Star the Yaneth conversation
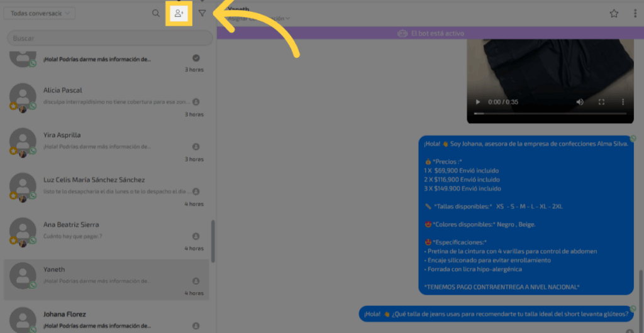This screenshot has height=333, width=644. point(614,14)
